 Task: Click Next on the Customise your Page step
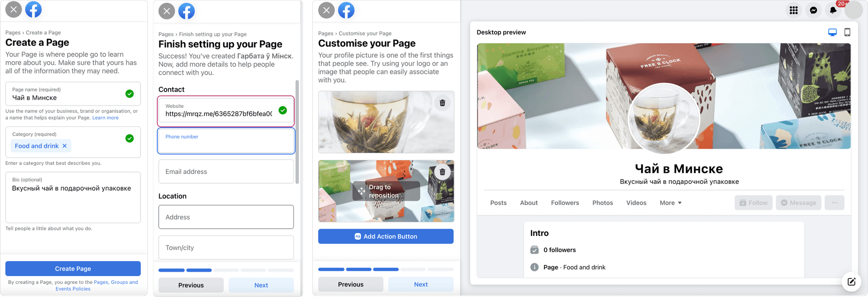point(421,284)
